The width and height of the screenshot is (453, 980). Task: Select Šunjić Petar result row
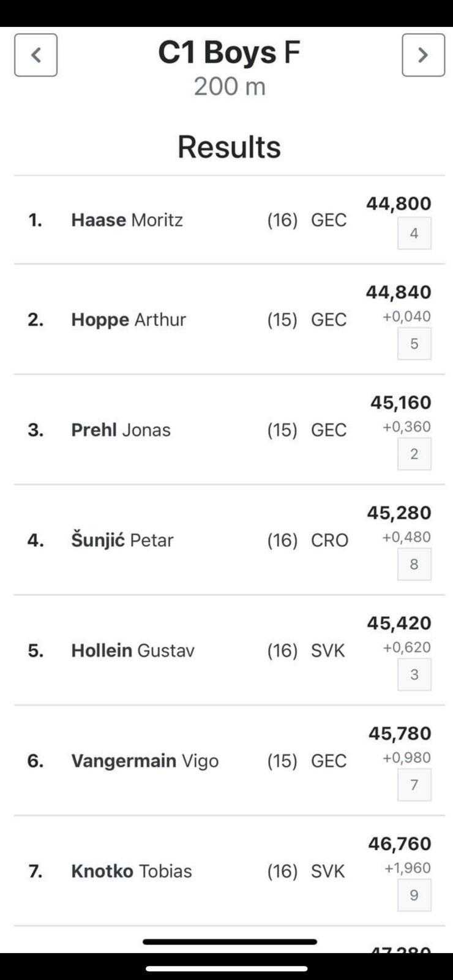pos(122,540)
